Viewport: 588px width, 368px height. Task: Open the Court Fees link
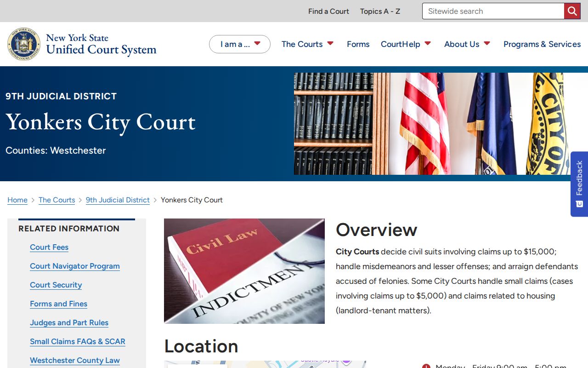pyautogui.click(x=49, y=247)
